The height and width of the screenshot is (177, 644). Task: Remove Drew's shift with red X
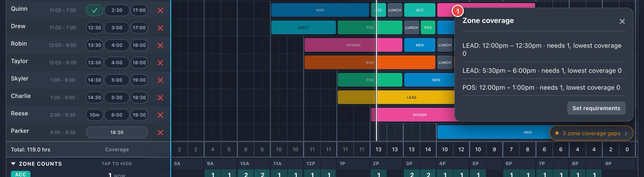tap(160, 28)
